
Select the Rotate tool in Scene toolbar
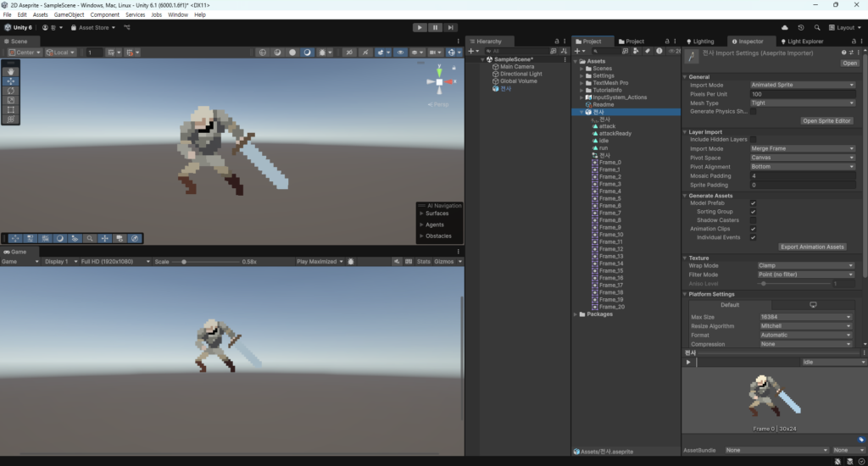[x=10, y=90]
